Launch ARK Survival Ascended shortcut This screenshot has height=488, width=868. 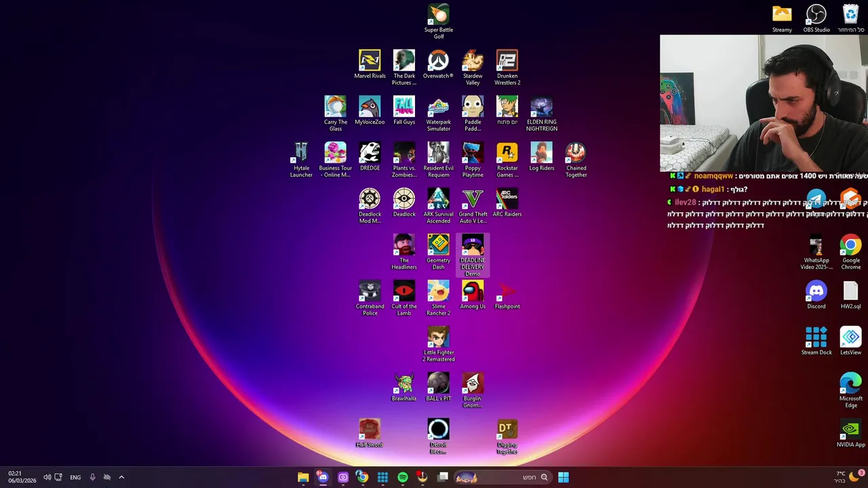pos(438,206)
